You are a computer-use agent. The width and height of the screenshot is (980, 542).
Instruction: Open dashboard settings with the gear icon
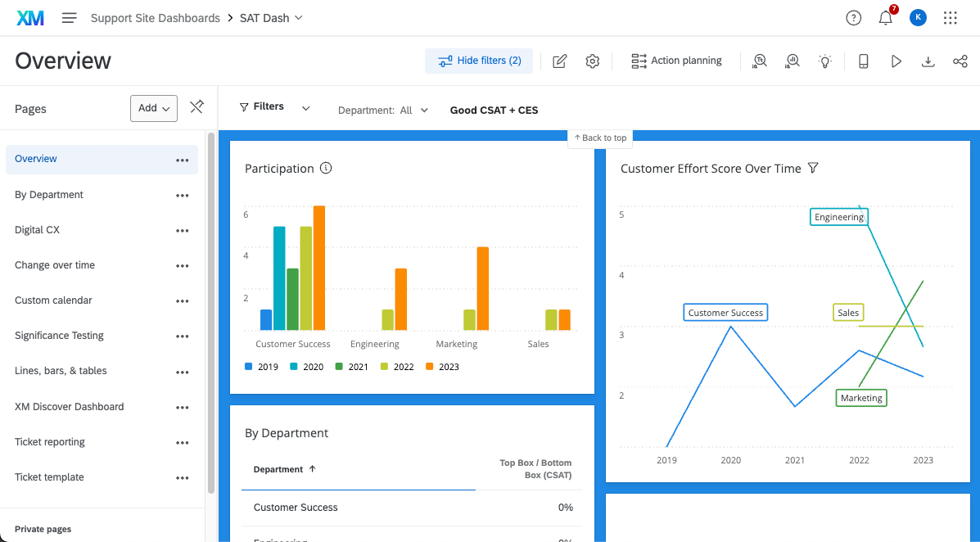[x=592, y=61]
